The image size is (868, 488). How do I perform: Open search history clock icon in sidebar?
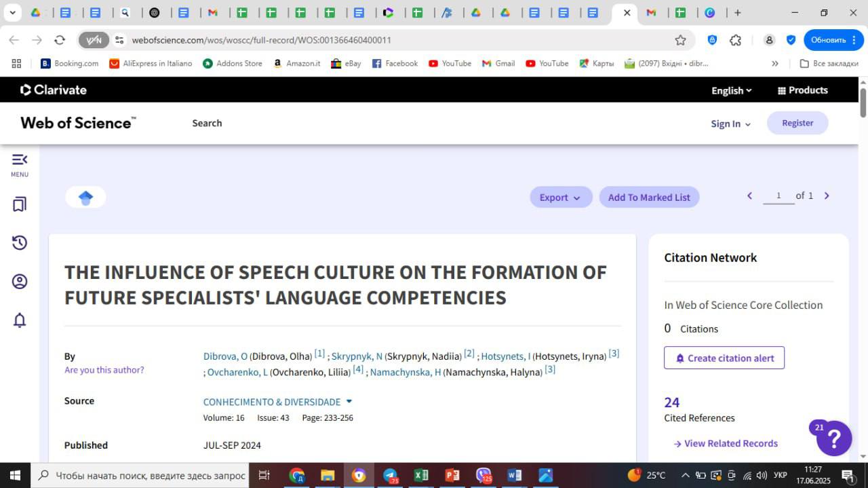(x=20, y=243)
